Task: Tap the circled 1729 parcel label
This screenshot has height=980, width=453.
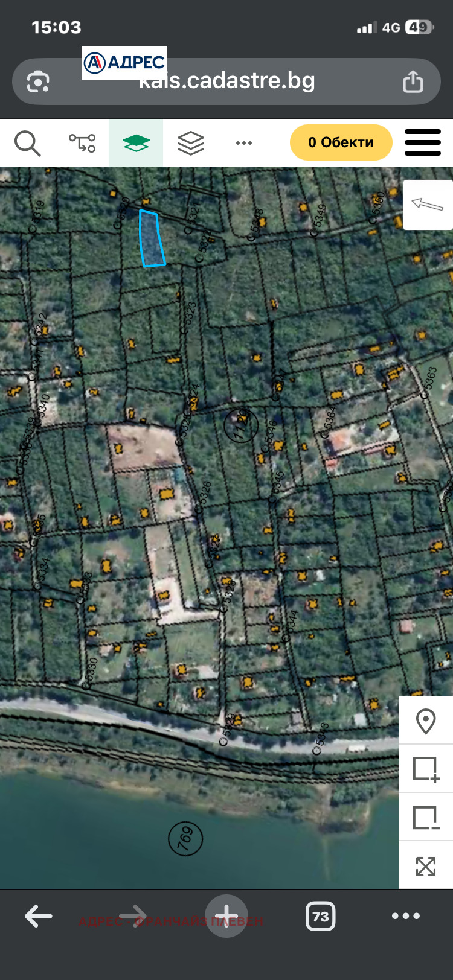Action: tap(241, 424)
